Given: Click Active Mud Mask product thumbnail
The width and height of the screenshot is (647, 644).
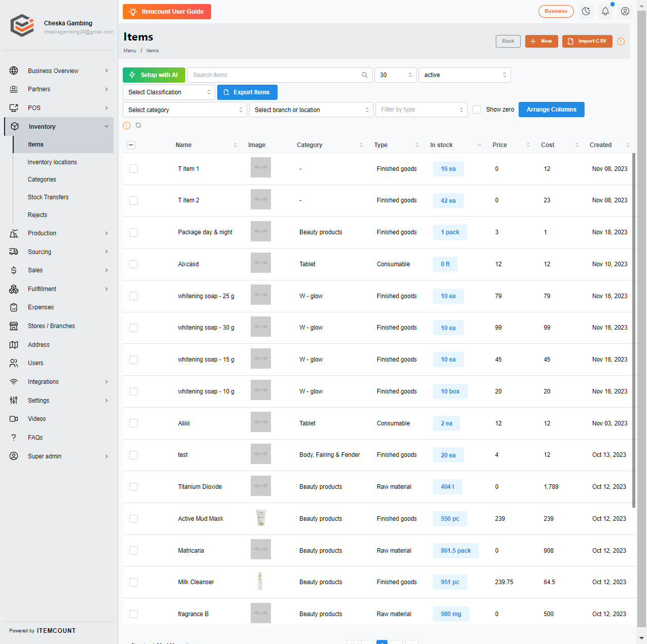Looking at the screenshot, I should [261, 517].
